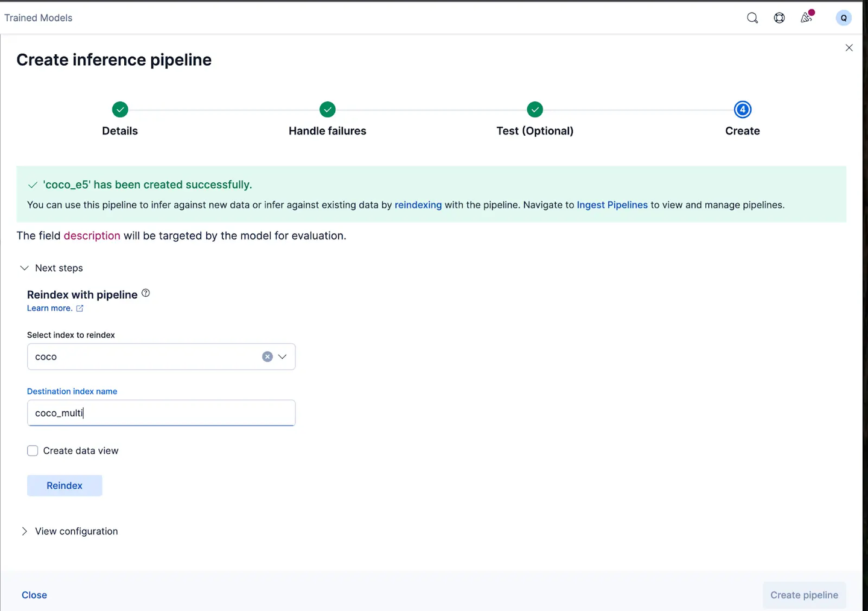Click the Close button at bottom
The image size is (868, 611).
(x=34, y=595)
